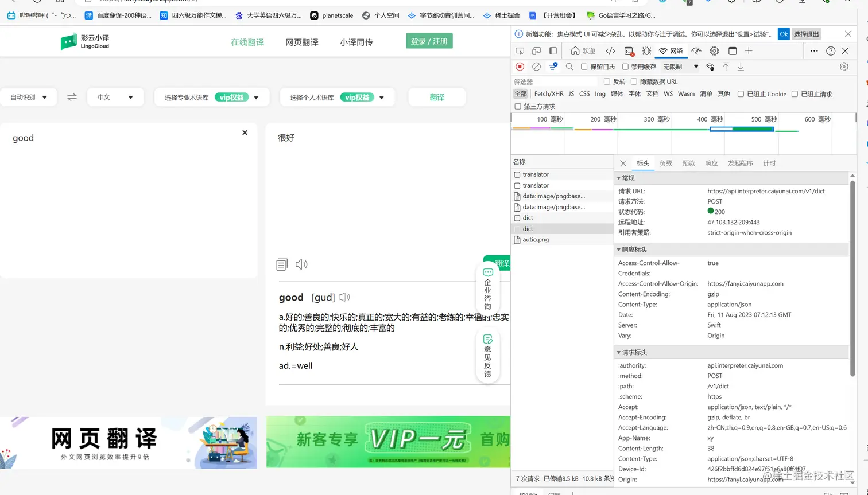Select the auto.png request row
The width and height of the screenshot is (868, 495).
[563, 240]
